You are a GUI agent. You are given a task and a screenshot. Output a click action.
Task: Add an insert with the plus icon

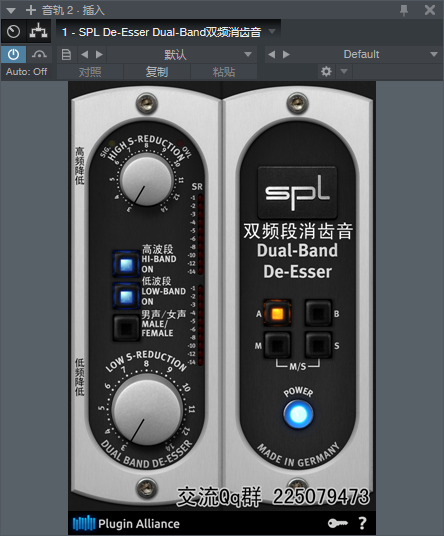pyautogui.click(x=31, y=10)
